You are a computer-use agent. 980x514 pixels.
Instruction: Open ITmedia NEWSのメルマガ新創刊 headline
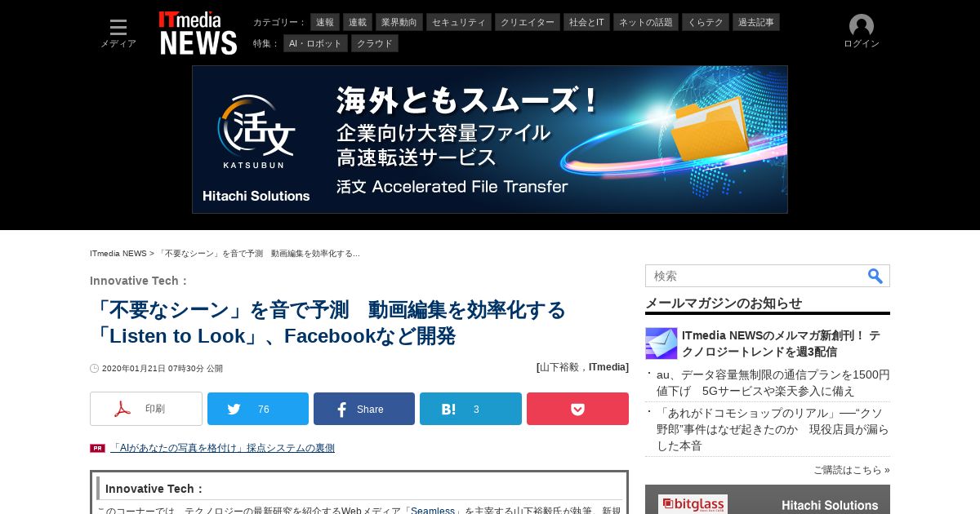[781, 343]
